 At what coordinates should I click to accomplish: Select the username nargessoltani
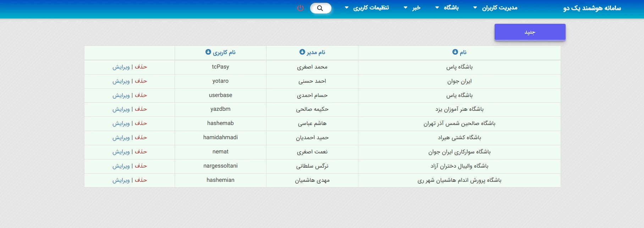220,166
